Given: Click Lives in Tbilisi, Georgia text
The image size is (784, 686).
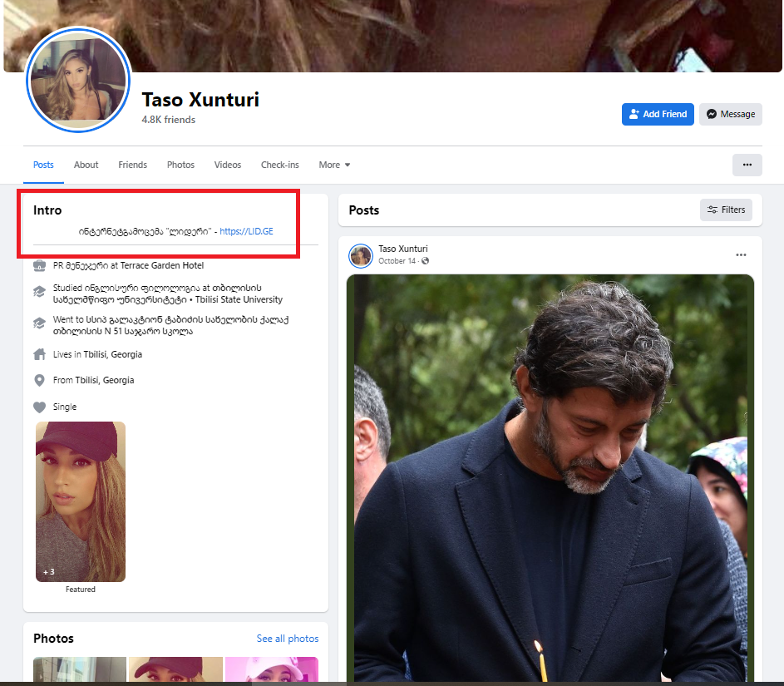Looking at the screenshot, I should (97, 354).
